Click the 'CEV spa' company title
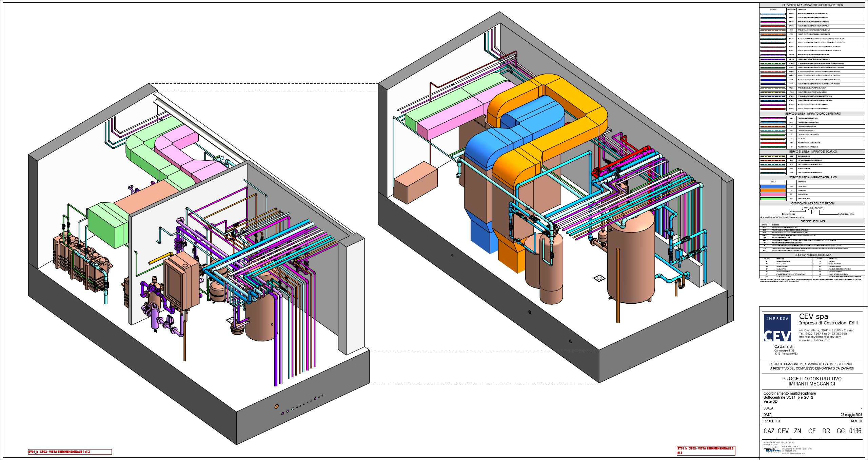This screenshot has width=868, height=460. pyautogui.click(x=813, y=316)
